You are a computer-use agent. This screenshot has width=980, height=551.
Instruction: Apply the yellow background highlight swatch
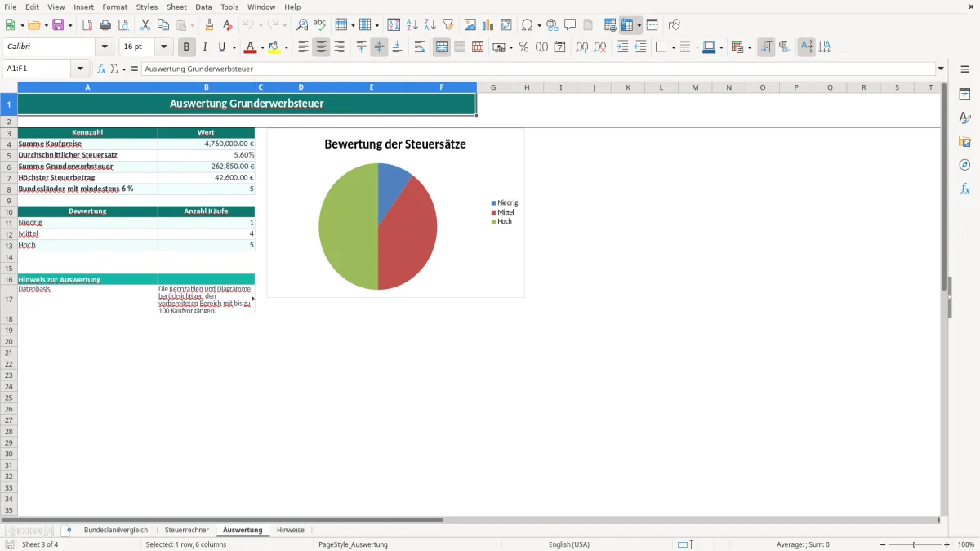275,47
